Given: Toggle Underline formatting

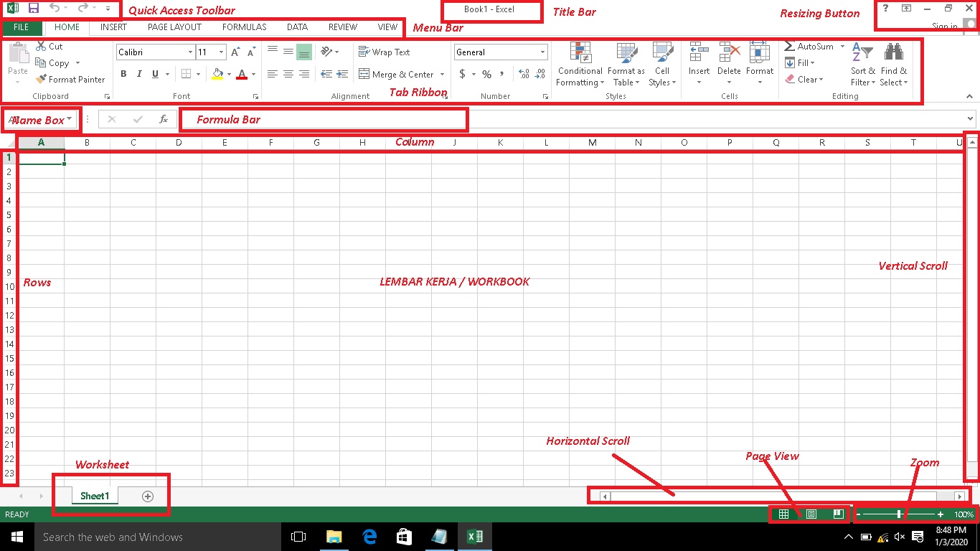Looking at the screenshot, I should point(155,74).
